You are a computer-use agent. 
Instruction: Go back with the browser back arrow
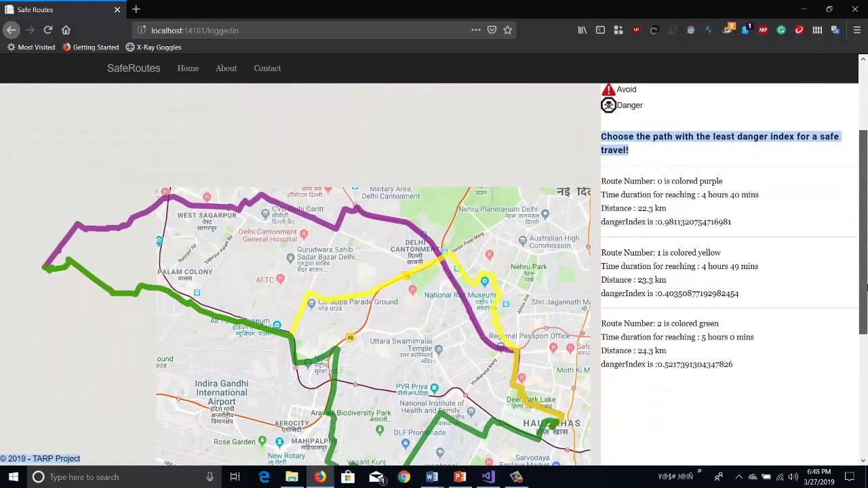pos(11,30)
